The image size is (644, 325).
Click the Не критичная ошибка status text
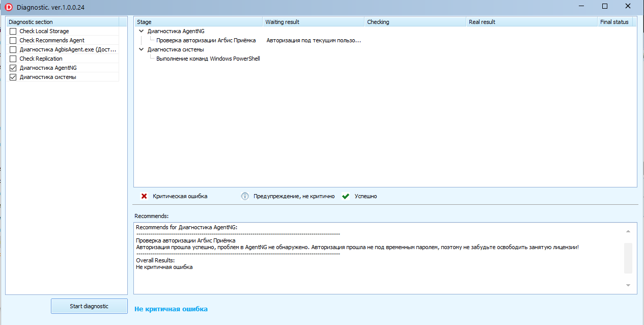[170, 309]
